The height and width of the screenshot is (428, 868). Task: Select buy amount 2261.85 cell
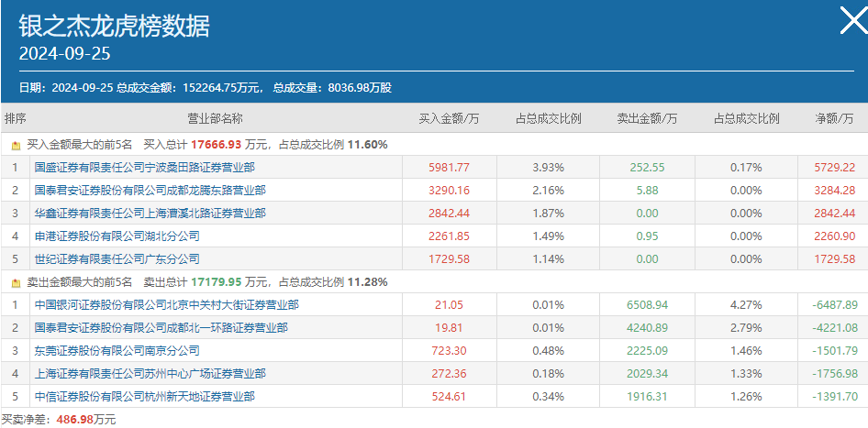[449, 236]
